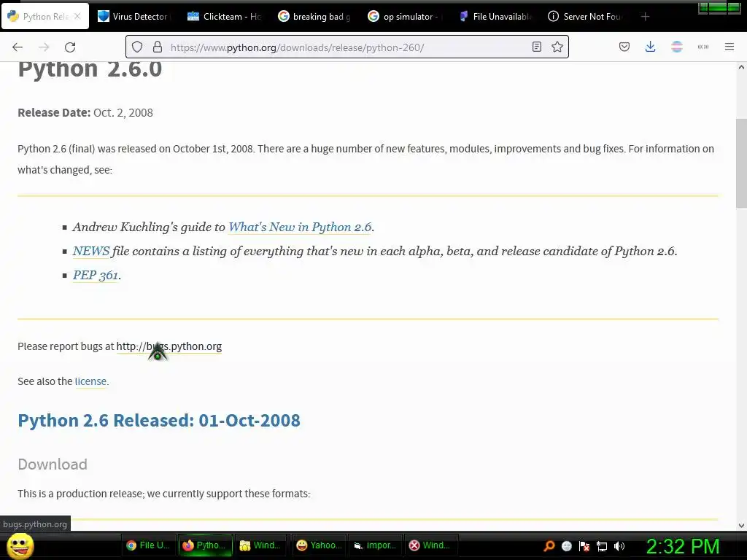Viewport: 747px width, 560px height.
Task: Click the address bar URL field
Action: (348, 47)
